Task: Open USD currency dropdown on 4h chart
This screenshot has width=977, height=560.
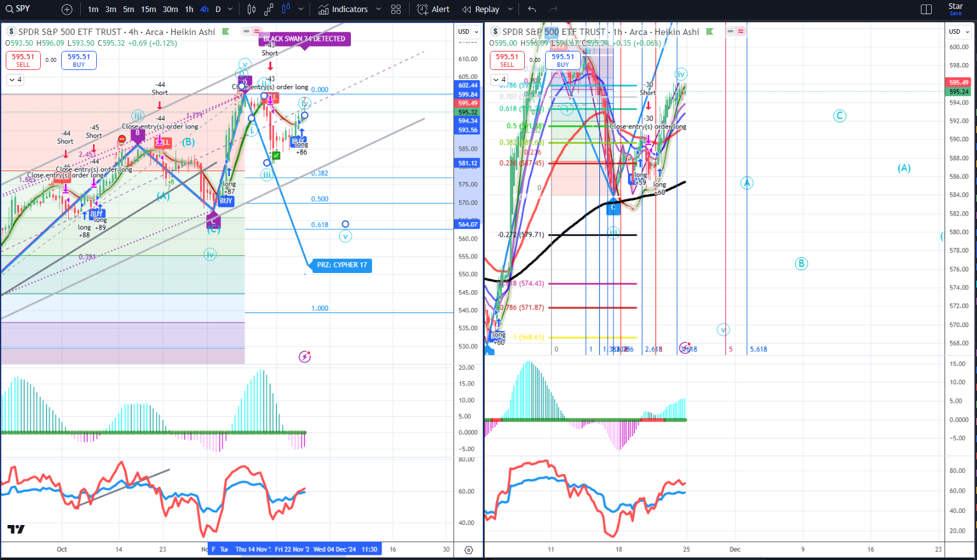Action: pos(468,32)
